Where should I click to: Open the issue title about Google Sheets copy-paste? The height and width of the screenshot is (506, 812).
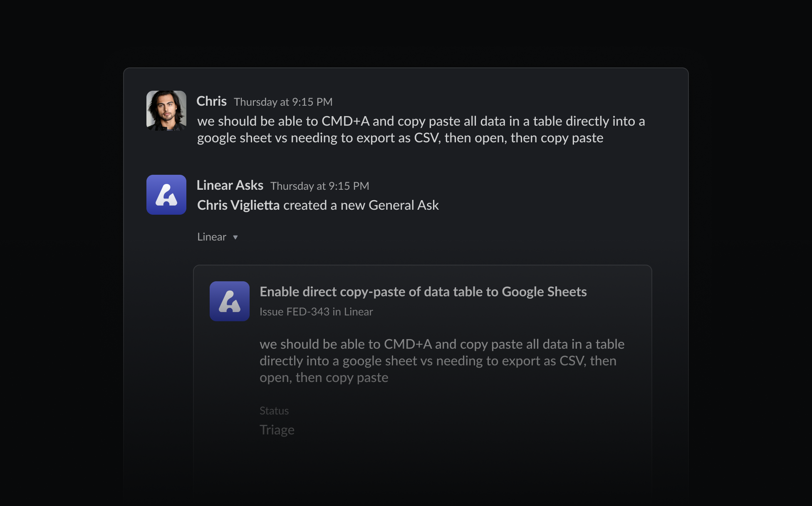[423, 292]
